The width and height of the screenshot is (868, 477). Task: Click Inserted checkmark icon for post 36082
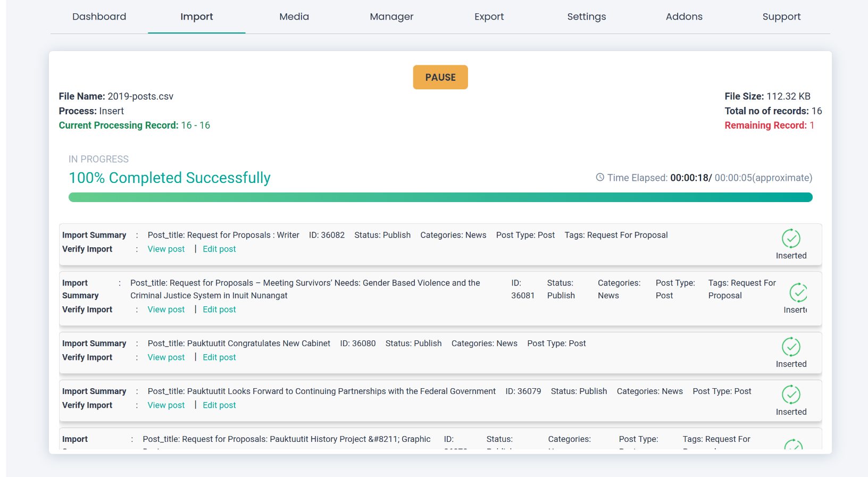click(x=791, y=239)
